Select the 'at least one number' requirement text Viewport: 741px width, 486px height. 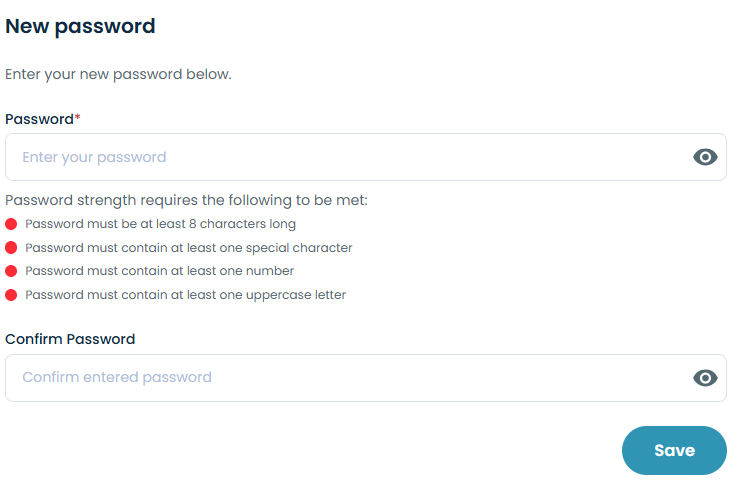click(159, 271)
